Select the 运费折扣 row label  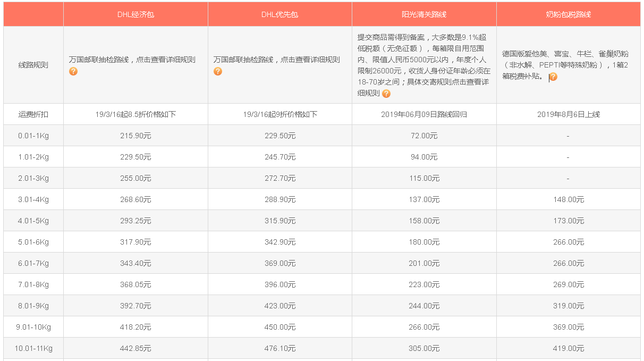[33, 114]
